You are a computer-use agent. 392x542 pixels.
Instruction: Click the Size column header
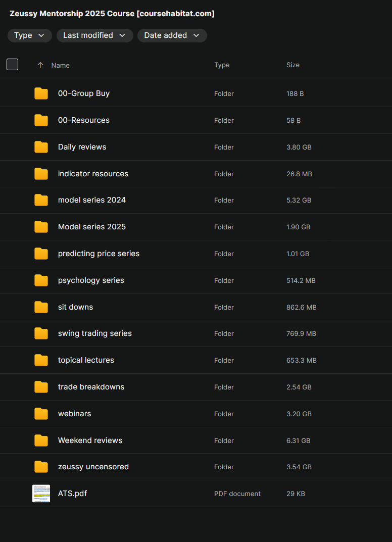tap(293, 65)
